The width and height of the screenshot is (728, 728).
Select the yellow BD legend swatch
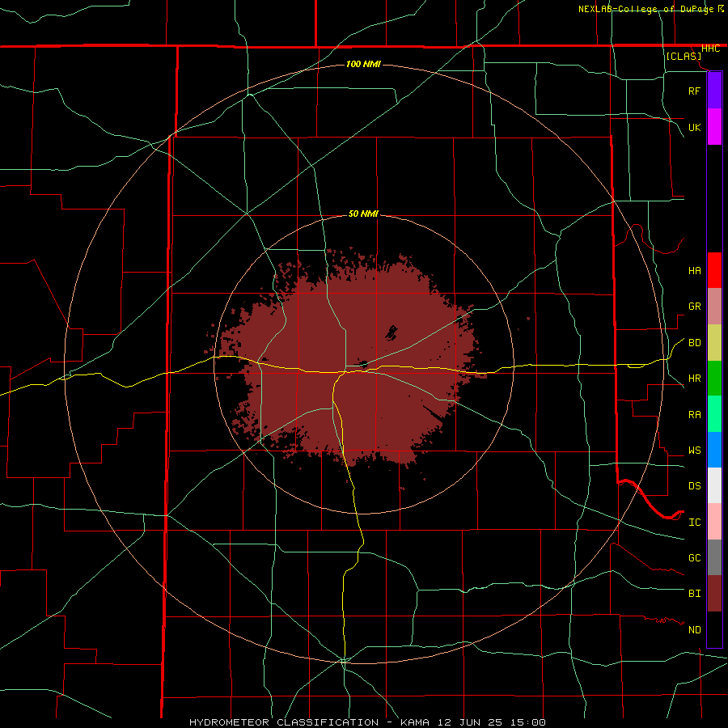(x=714, y=343)
